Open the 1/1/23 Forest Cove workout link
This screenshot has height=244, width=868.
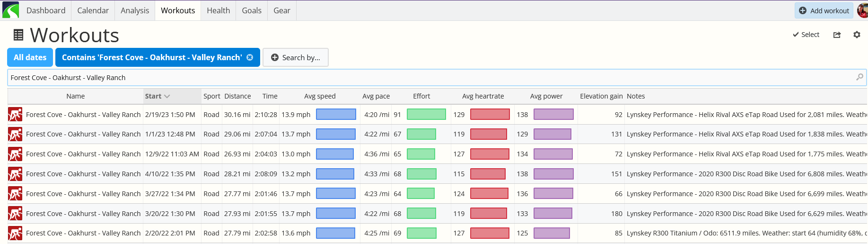(83, 134)
